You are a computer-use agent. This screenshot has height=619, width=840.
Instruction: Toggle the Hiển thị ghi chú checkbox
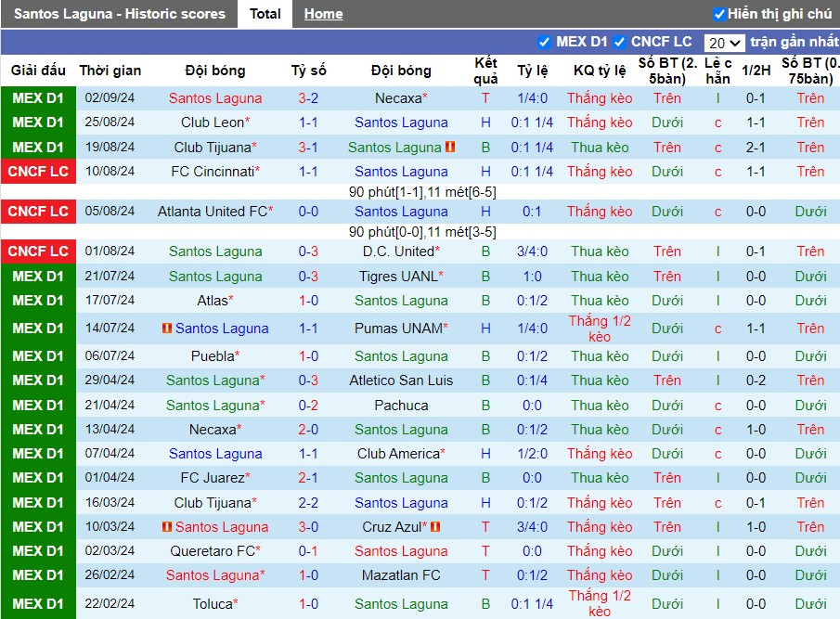click(x=719, y=14)
